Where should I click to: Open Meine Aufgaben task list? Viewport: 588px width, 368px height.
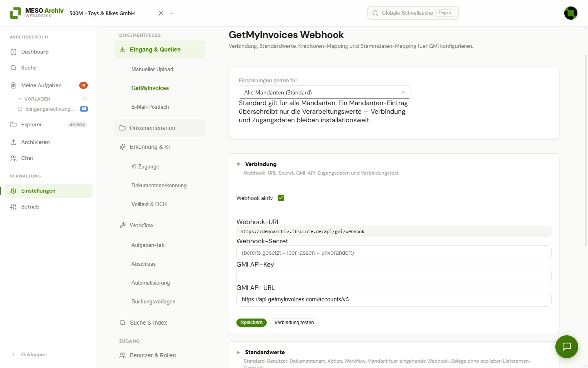(x=49, y=85)
